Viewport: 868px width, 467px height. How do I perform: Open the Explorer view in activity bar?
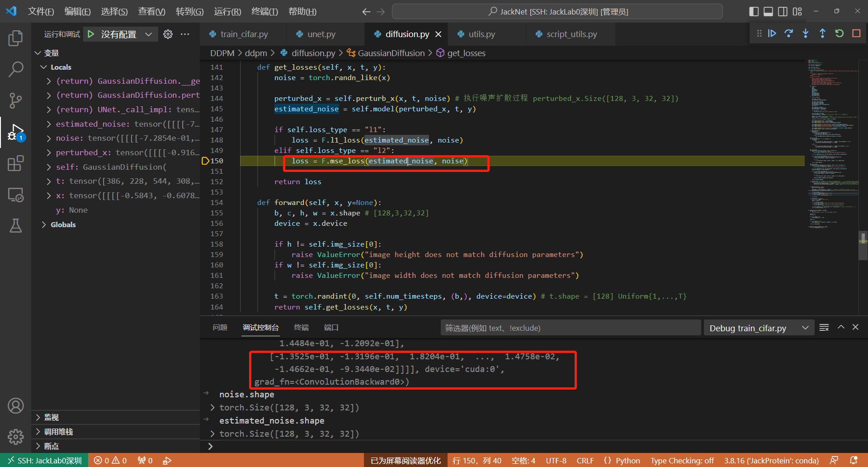click(15, 38)
